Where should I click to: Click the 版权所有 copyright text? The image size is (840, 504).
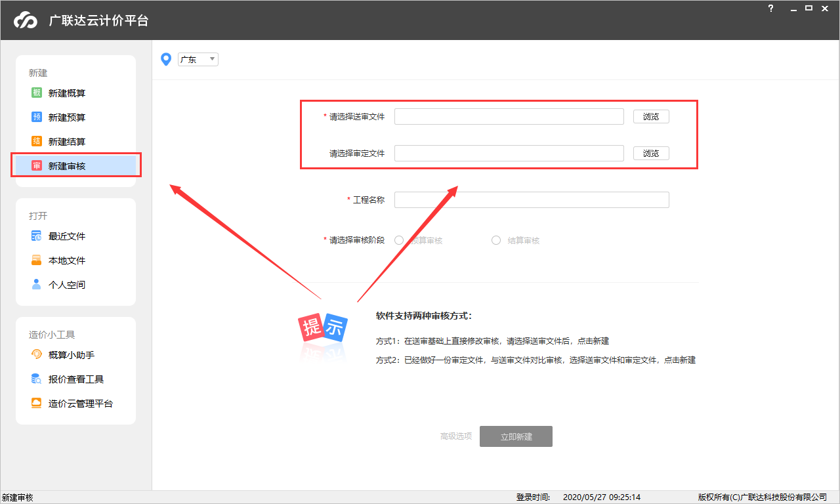(763, 497)
